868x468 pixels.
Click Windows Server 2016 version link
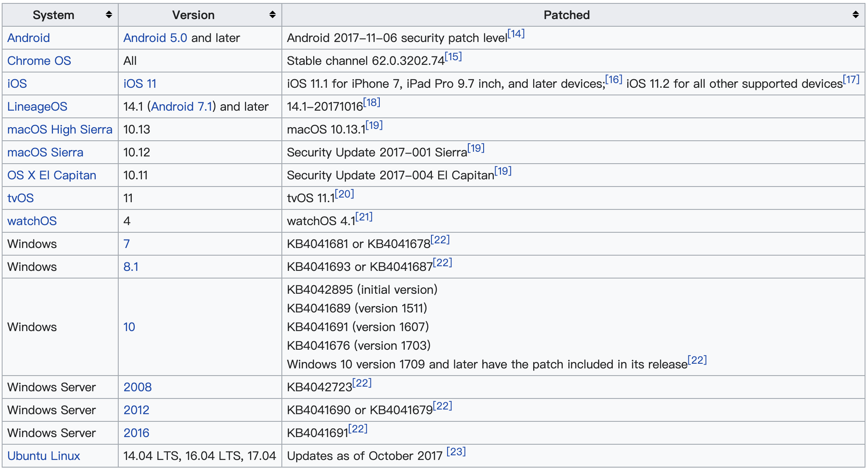pos(136,433)
